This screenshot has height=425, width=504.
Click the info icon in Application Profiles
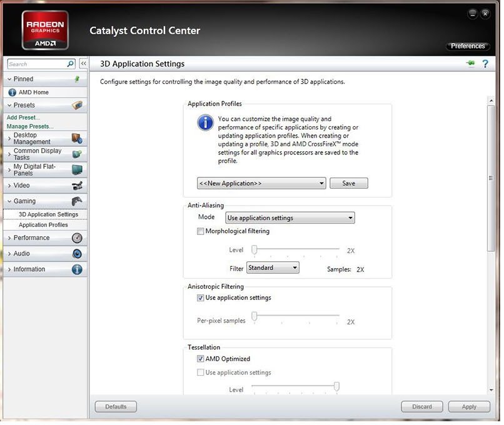tap(205, 122)
